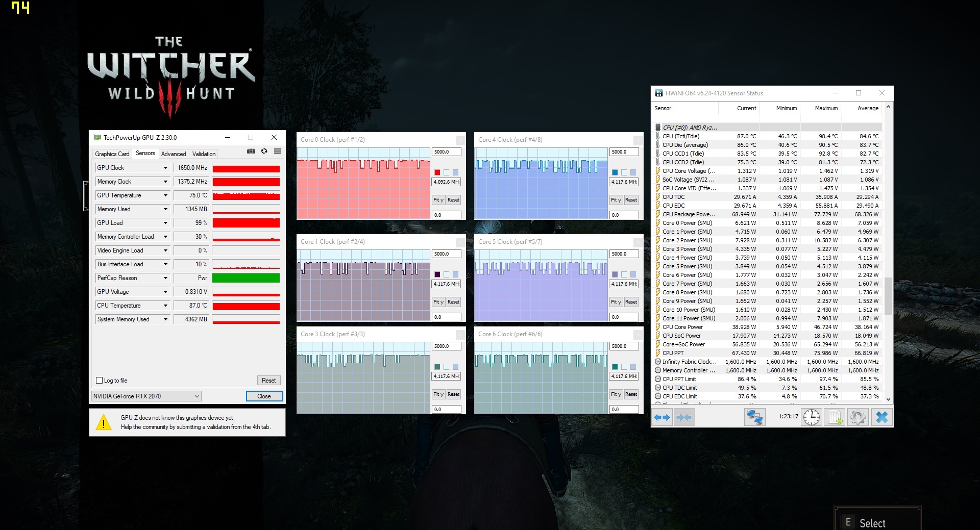Click chip icon beside CPU [#0] AMD Ryzen header
The image size is (980, 530).
(657, 128)
